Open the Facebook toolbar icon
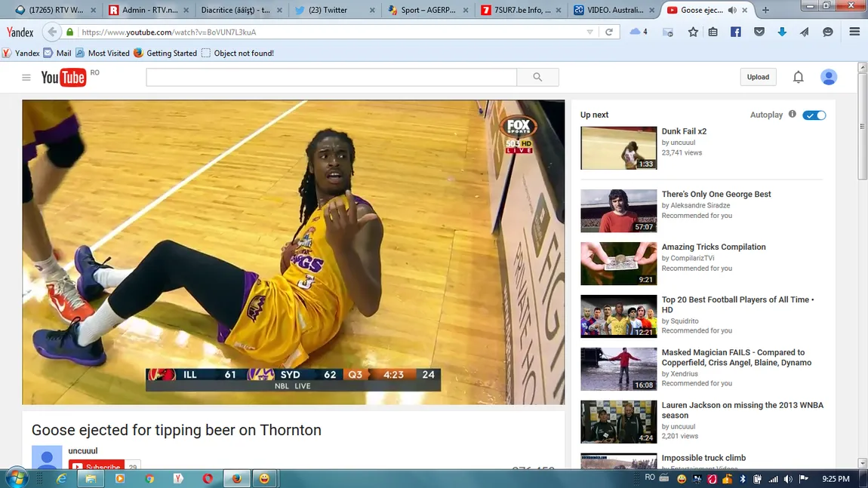 (736, 32)
